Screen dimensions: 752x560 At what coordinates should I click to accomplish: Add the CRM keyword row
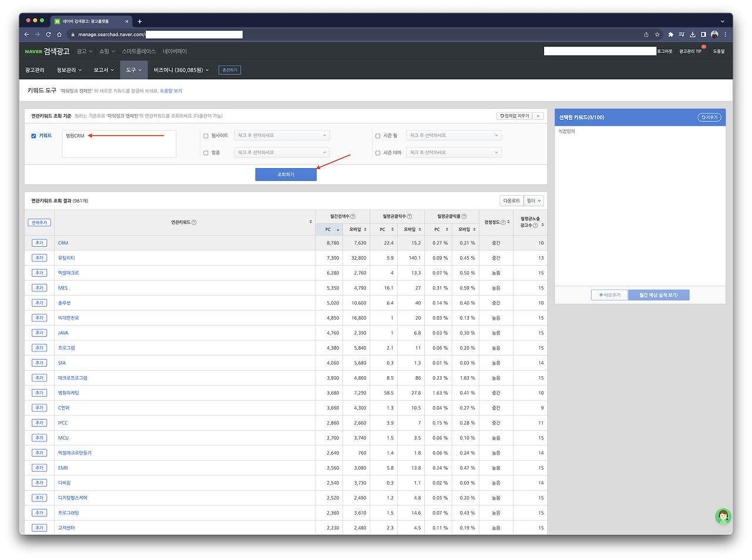[x=39, y=243]
